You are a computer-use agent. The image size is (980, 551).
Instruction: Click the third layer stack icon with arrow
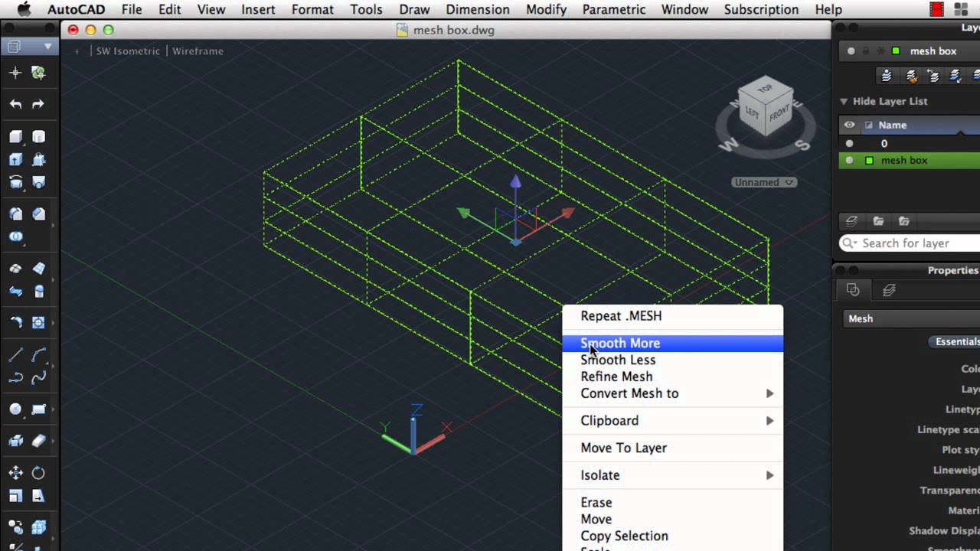[933, 75]
